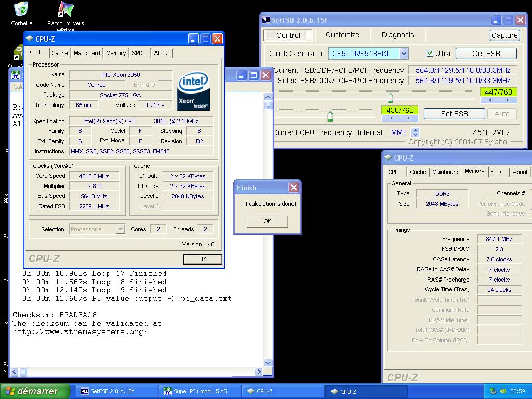
Task: Open Cache tab in second CPU-Z window
Action: 418,172
